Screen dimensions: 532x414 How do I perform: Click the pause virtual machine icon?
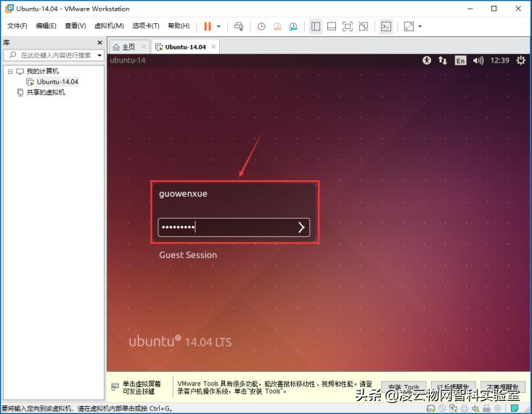[x=208, y=26]
